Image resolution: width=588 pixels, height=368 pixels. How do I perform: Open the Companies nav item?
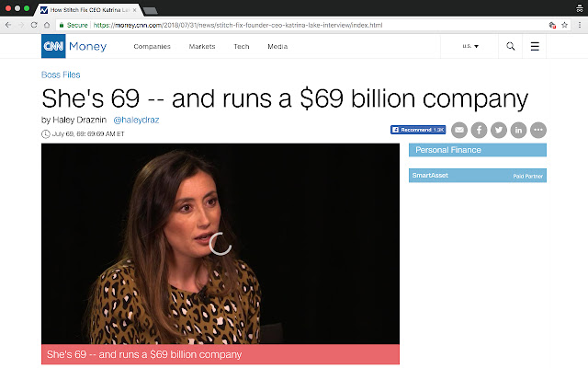pos(152,47)
